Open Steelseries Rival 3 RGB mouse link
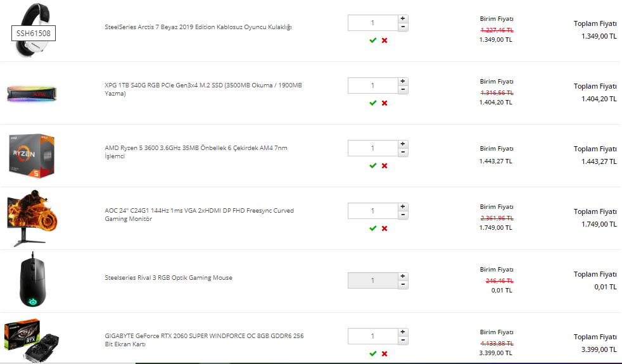The height and width of the screenshot is (364, 622). (x=168, y=277)
